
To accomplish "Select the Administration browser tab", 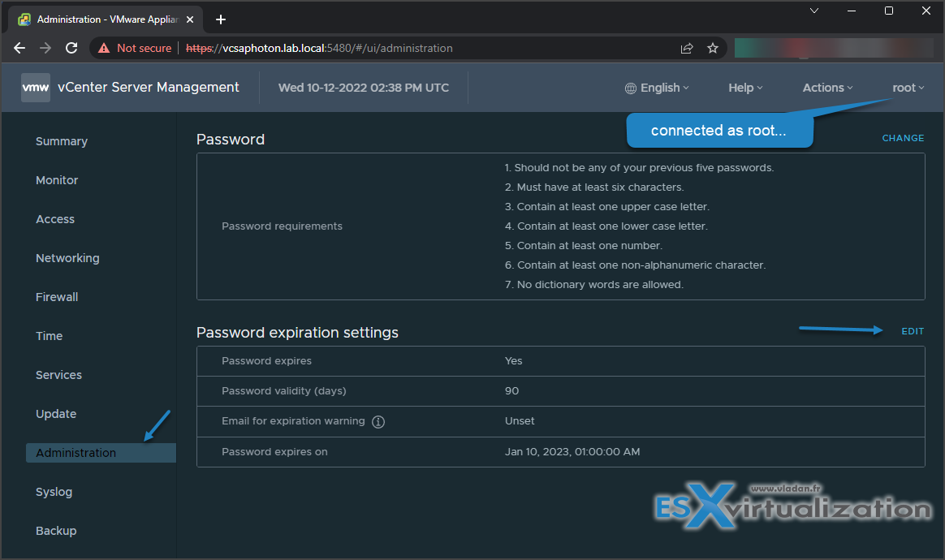I will tap(106, 19).
